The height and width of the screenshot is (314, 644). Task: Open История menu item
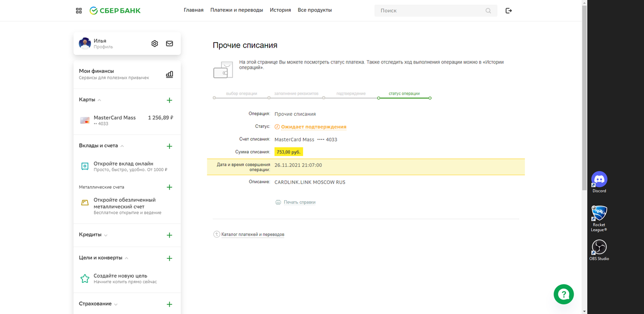pos(280,10)
